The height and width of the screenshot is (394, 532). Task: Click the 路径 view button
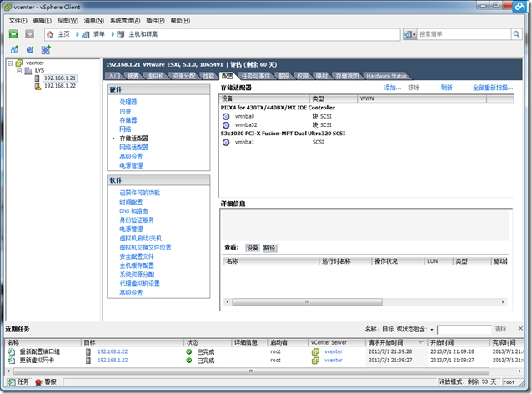(x=269, y=248)
